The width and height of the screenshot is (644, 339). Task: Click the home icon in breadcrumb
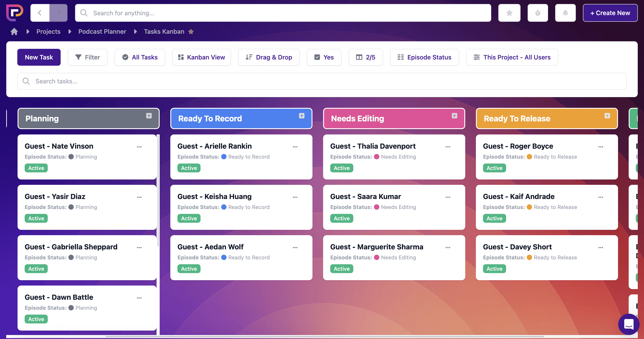click(14, 32)
